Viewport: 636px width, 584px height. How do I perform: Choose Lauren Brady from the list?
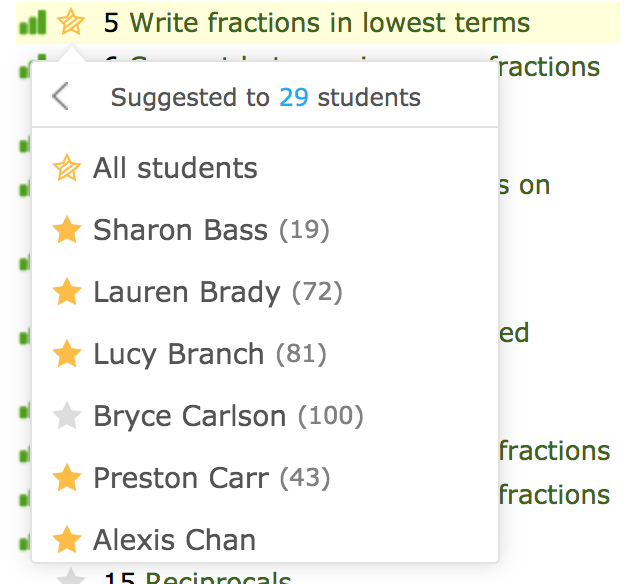click(x=186, y=292)
